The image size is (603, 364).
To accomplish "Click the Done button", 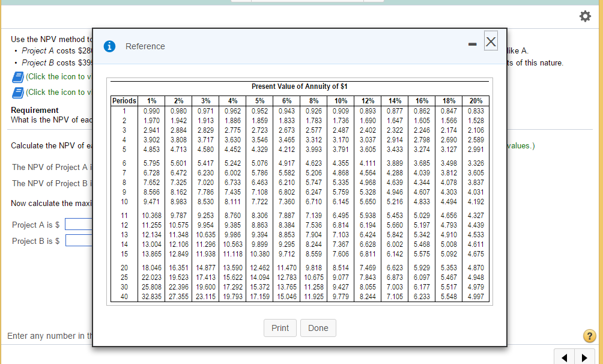I will pos(318,328).
